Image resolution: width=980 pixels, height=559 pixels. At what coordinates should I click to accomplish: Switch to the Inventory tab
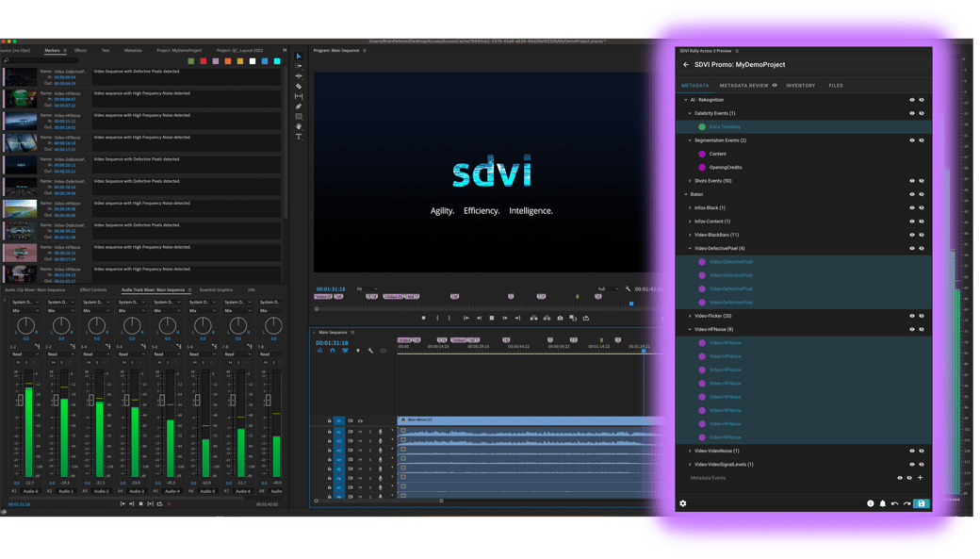coord(801,86)
